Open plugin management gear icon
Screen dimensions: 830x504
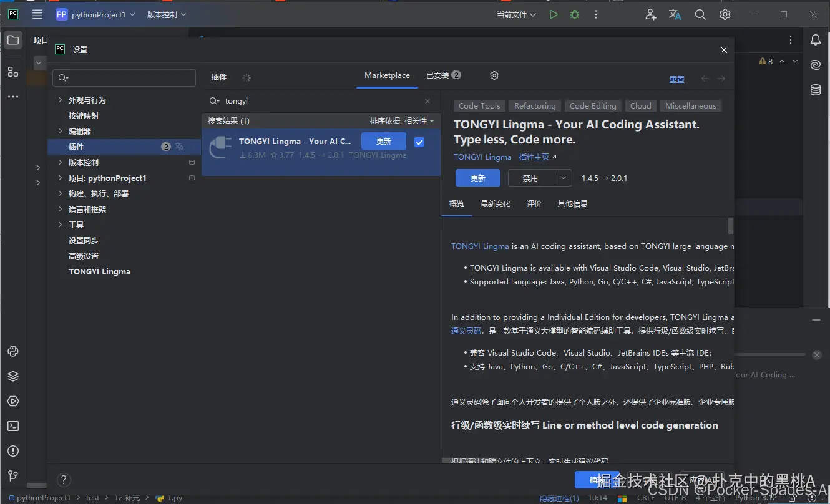coord(494,75)
